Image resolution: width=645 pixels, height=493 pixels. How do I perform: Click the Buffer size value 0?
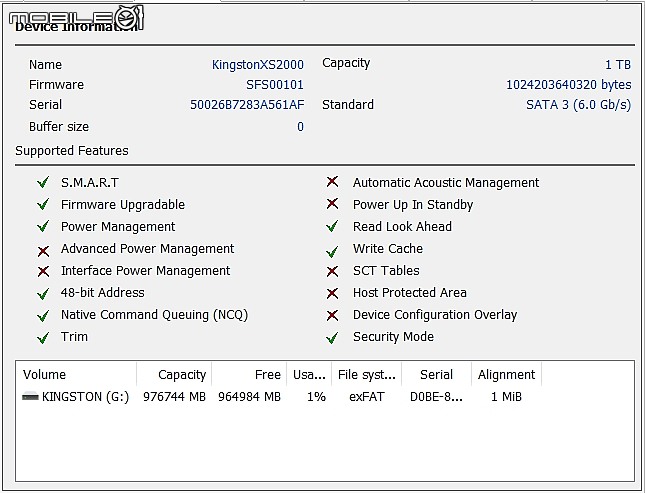pos(300,127)
